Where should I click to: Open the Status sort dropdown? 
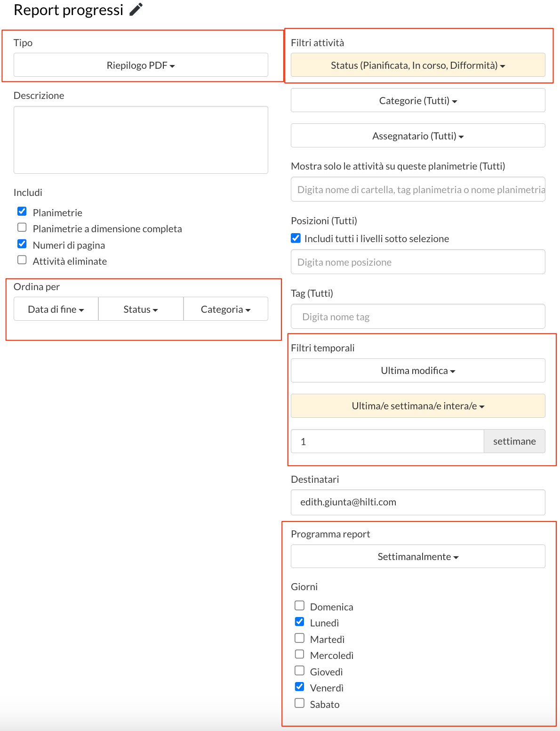(141, 309)
